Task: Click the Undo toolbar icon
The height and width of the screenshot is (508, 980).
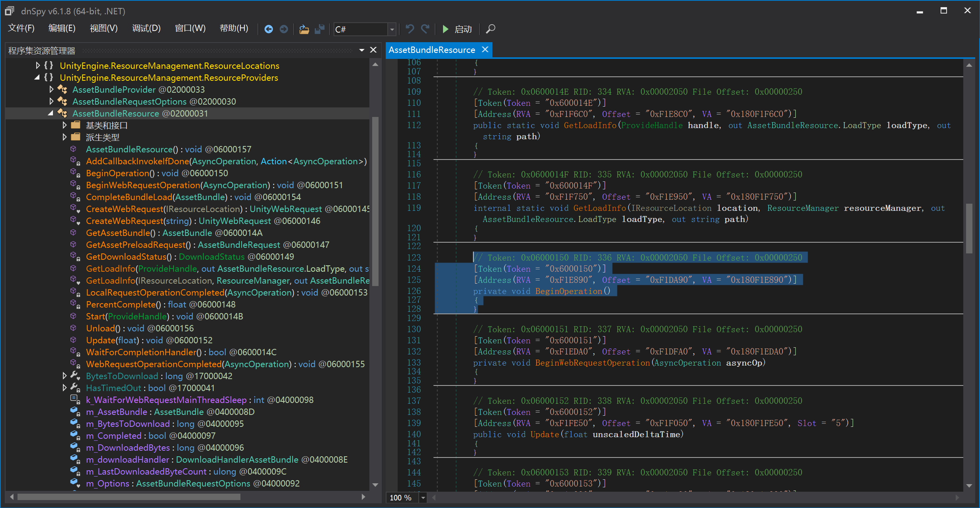Action: (410, 29)
